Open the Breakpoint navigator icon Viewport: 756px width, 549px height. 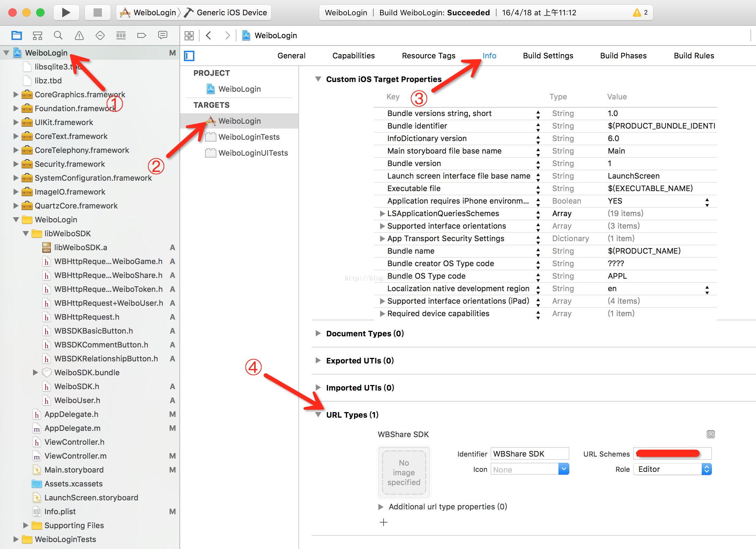pyautogui.click(x=142, y=35)
